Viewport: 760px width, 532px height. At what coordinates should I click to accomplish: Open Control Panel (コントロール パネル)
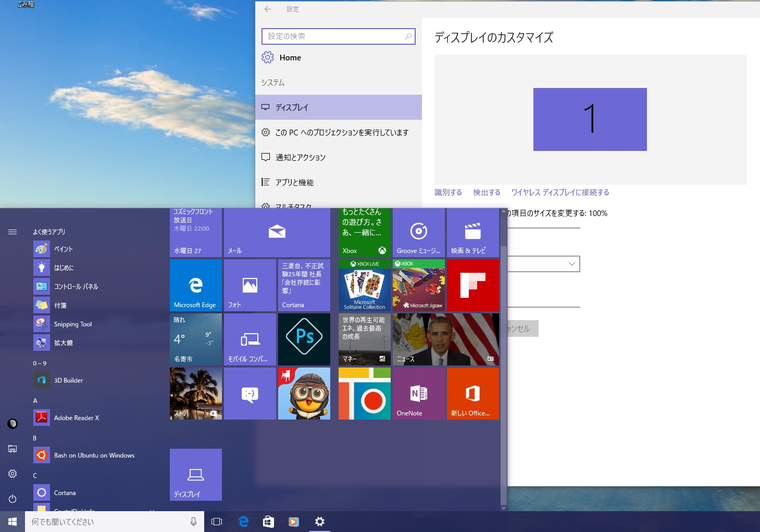94,286
